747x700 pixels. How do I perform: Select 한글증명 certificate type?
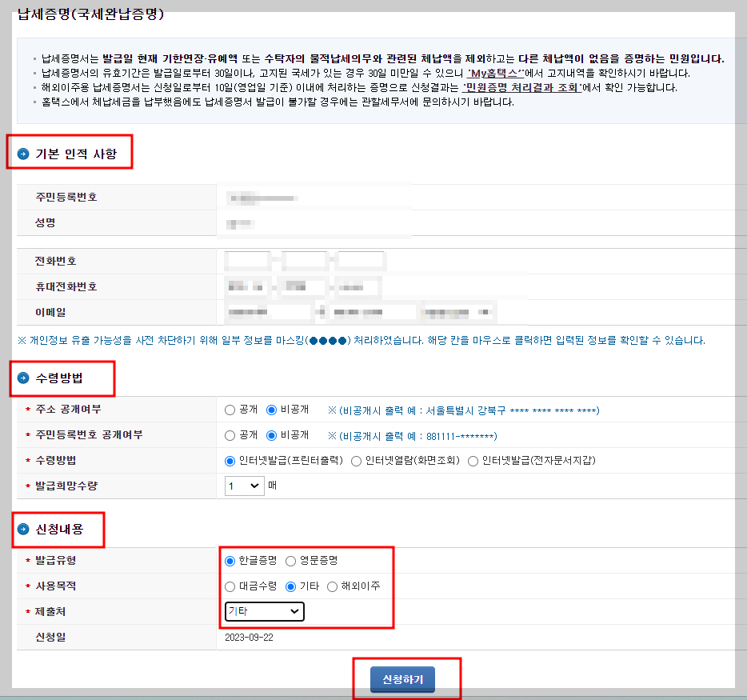(x=228, y=560)
